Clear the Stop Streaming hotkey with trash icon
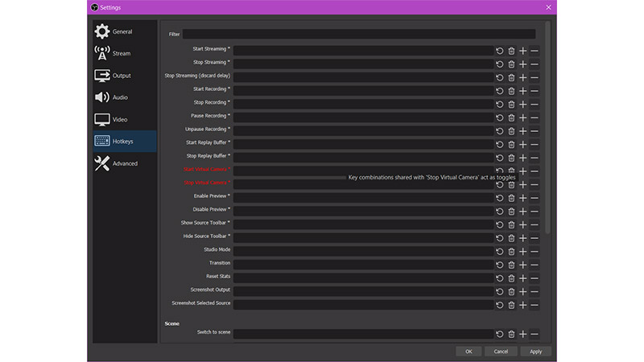This screenshot has width=644, height=362. pyautogui.click(x=511, y=64)
